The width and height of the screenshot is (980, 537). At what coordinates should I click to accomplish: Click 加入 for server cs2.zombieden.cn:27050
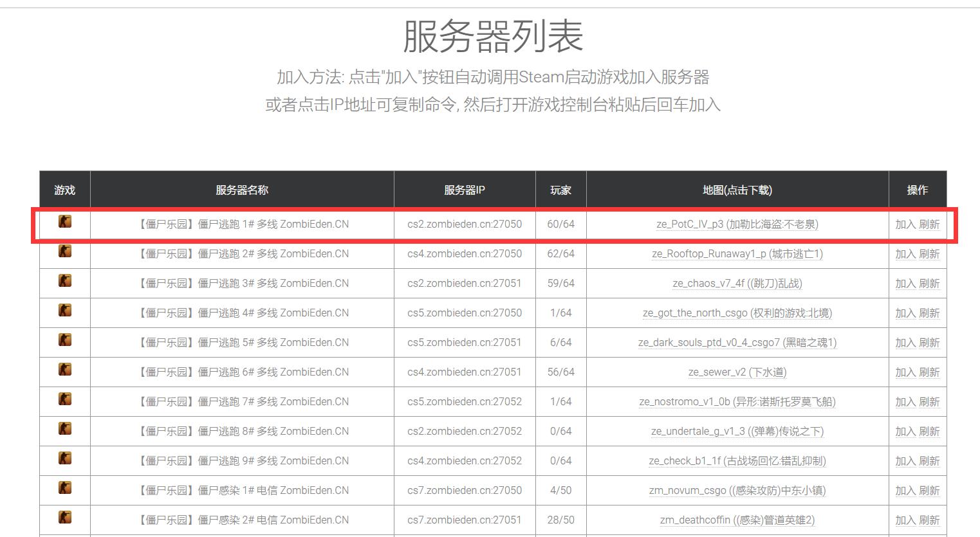pyautogui.click(x=905, y=224)
